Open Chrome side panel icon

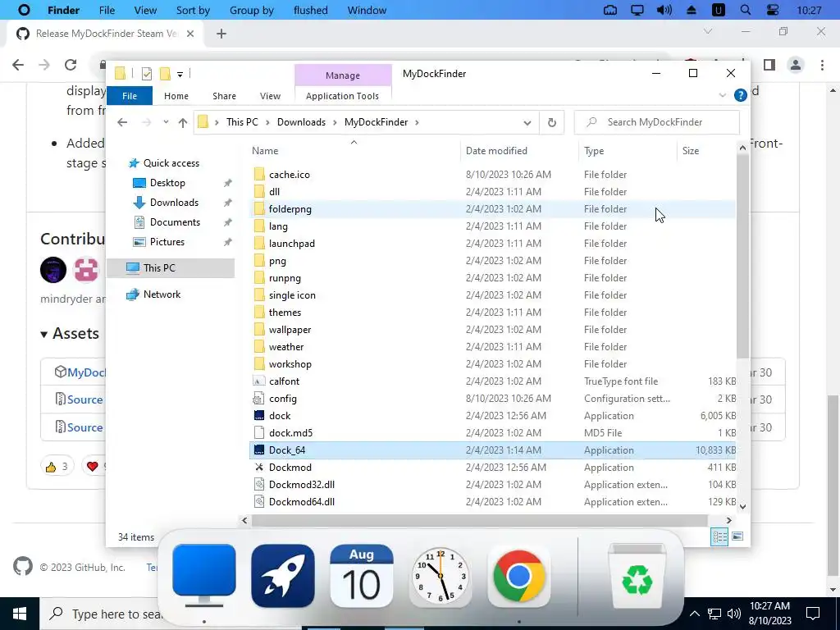pyautogui.click(x=769, y=65)
